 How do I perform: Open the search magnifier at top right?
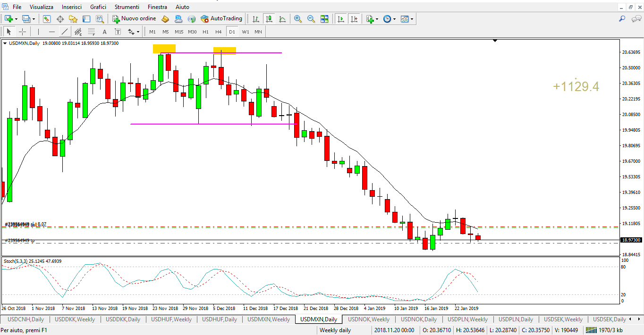coord(622,19)
